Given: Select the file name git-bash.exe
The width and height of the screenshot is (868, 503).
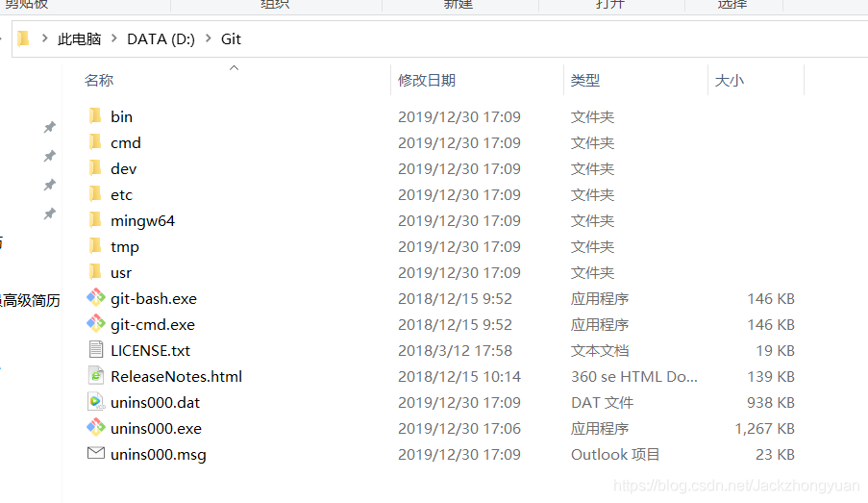Looking at the screenshot, I should point(154,298).
